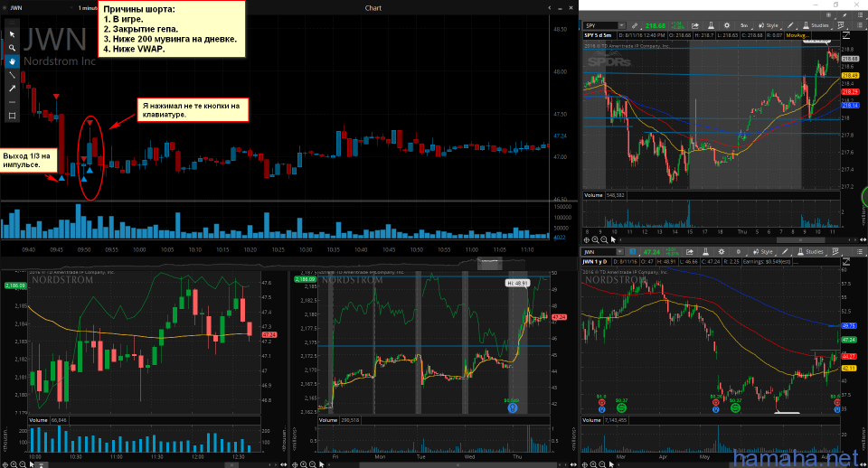868x468 pixels.
Task: Click the blue earnings bulb on the weekly chart
Action: [512, 408]
